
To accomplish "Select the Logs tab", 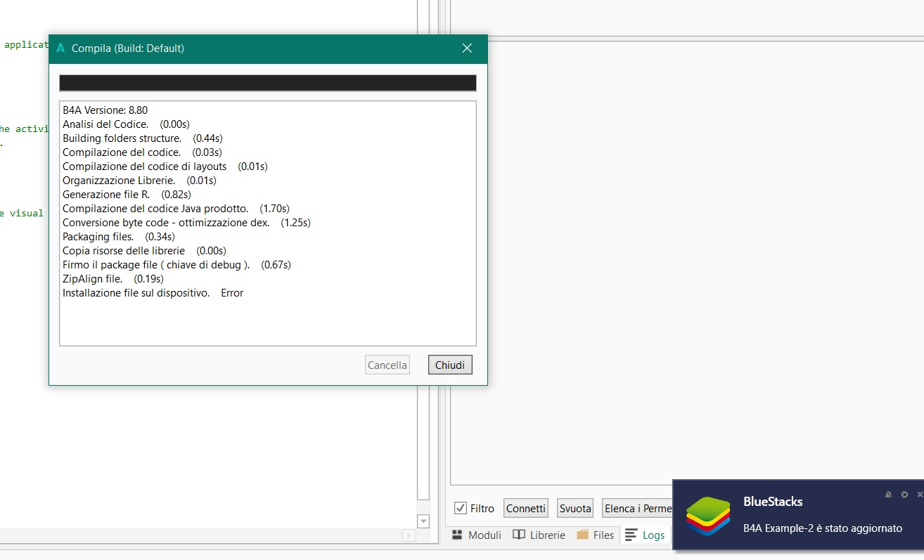I will [645, 535].
